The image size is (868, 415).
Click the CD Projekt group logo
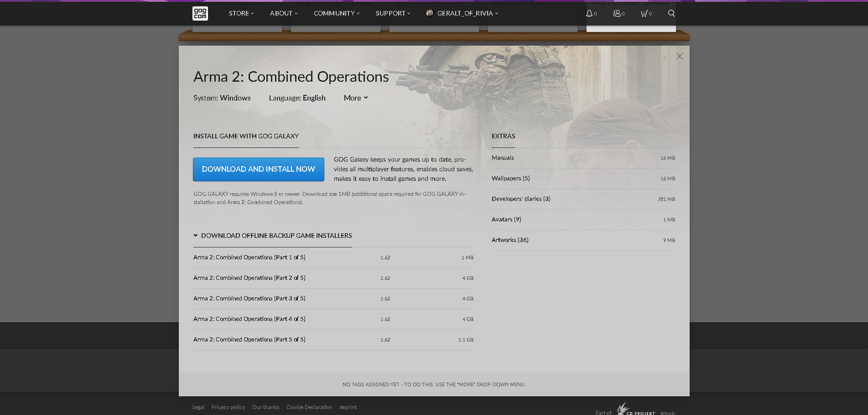[x=636, y=410]
